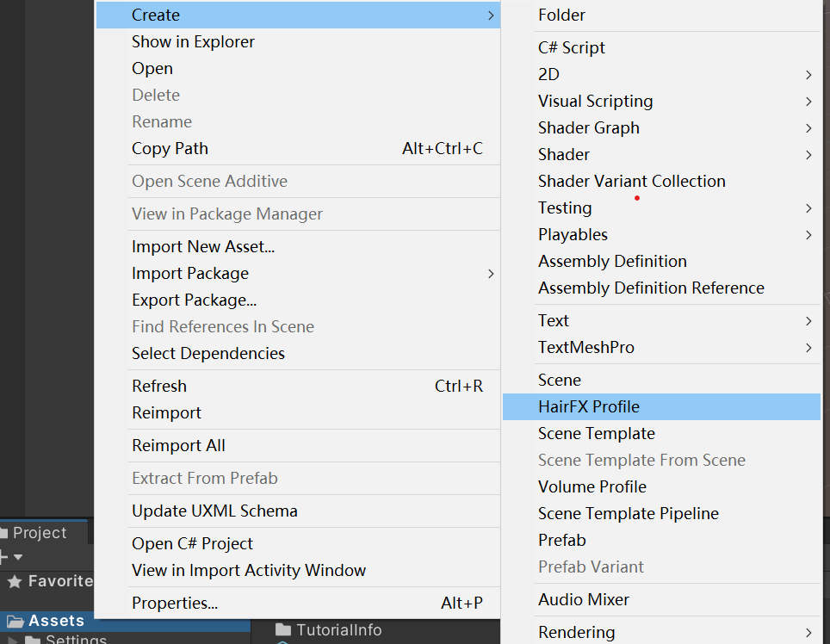
Task: Expand the TextMeshPro submenu
Action: click(x=807, y=347)
